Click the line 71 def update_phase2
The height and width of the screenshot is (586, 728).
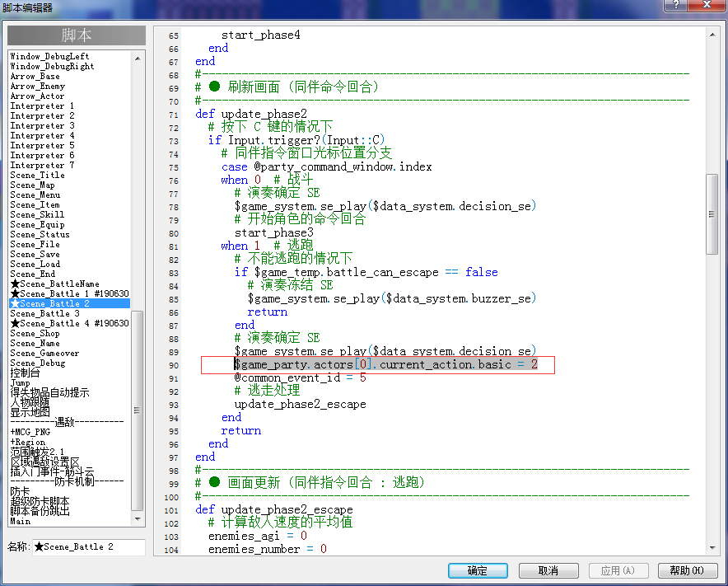click(251, 114)
